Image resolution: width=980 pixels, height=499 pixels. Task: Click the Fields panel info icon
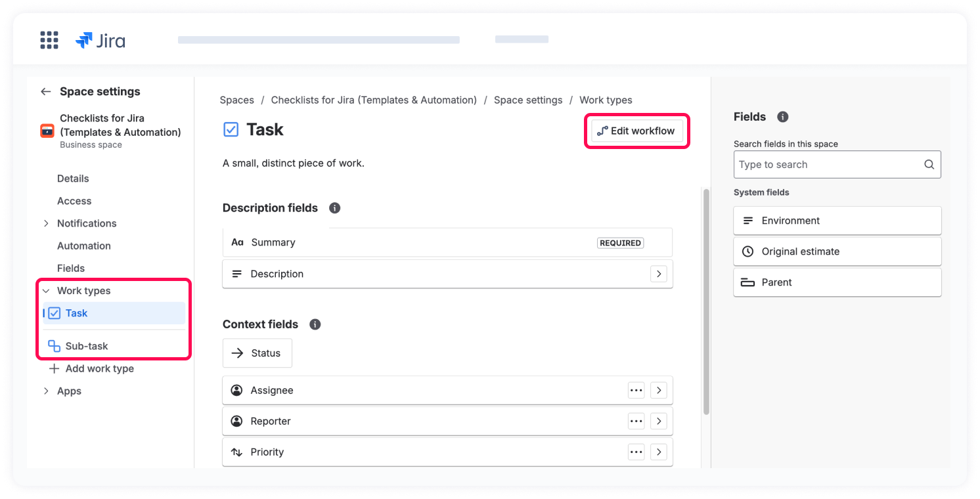[782, 117]
